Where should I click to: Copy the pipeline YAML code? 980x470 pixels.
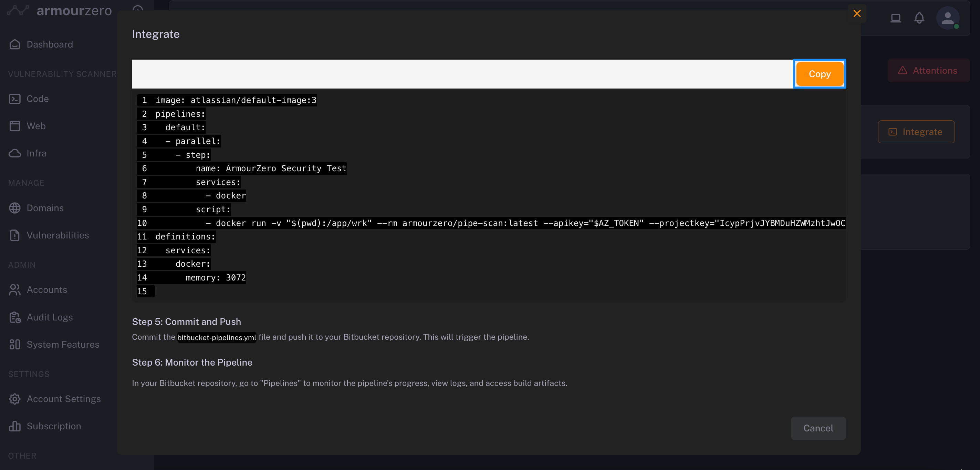tap(820, 74)
